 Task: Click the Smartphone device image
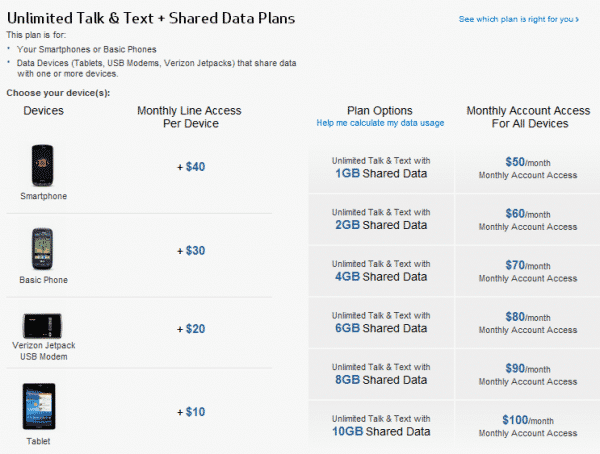41,165
